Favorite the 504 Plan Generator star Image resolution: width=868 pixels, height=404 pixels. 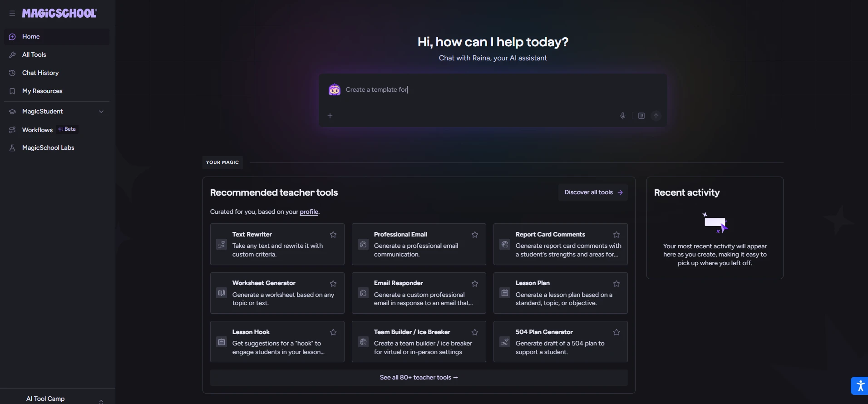tap(616, 332)
